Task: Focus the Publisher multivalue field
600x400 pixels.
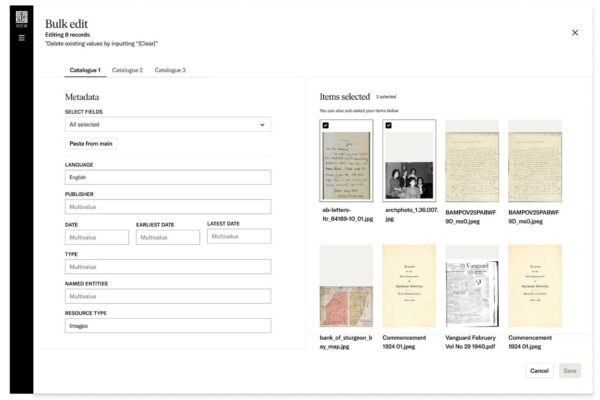Action: pos(168,207)
